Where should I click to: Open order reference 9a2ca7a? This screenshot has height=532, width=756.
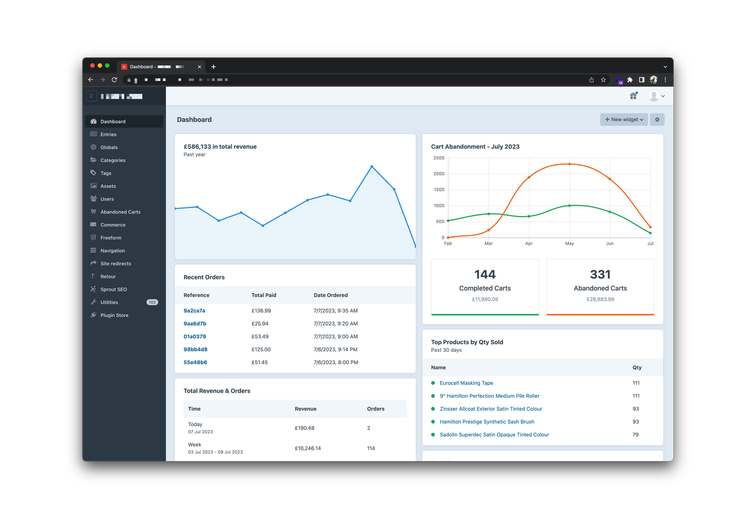click(x=194, y=310)
